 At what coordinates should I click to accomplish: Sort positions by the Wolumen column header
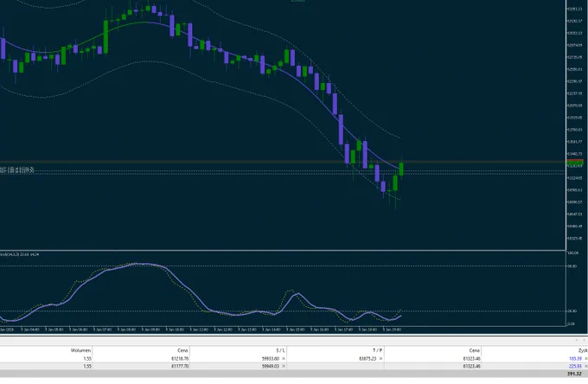tap(80, 350)
